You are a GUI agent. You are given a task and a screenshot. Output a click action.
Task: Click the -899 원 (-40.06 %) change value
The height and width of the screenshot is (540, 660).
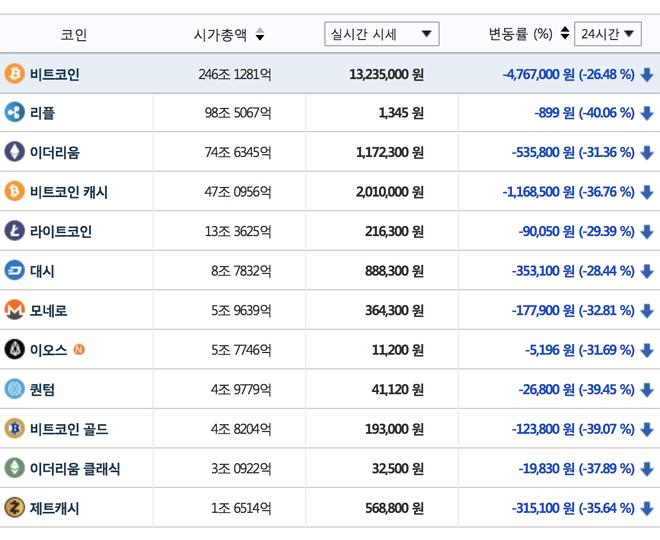(584, 113)
